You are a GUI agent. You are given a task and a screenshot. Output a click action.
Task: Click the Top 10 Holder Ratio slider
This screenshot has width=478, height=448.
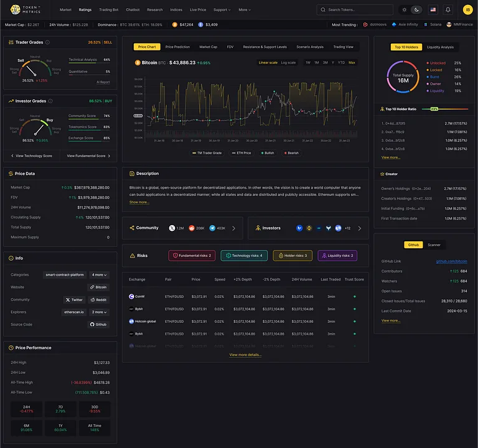pyautogui.click(x=445, y=109)
